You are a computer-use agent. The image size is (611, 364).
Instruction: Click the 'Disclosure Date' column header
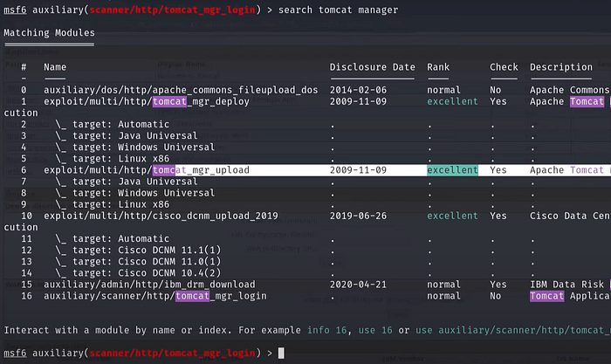pyautogui.click(x=372, y=67)
